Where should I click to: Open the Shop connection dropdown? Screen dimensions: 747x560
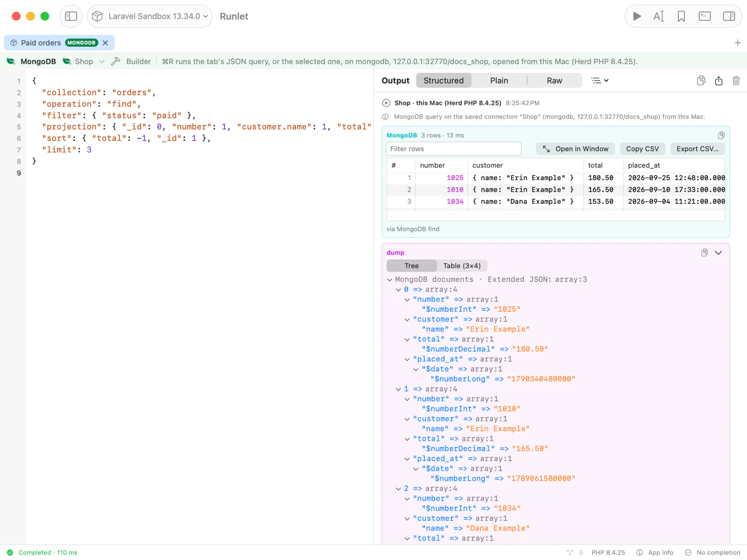pos(84,62)
